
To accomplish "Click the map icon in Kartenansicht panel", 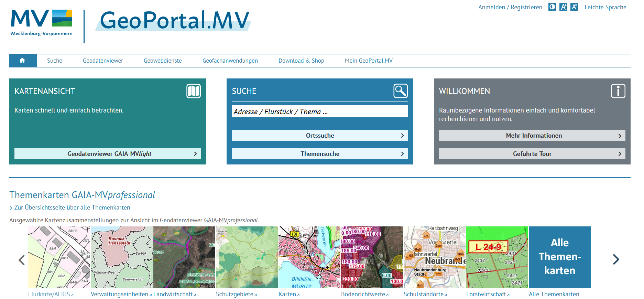I will click(194, 91).
